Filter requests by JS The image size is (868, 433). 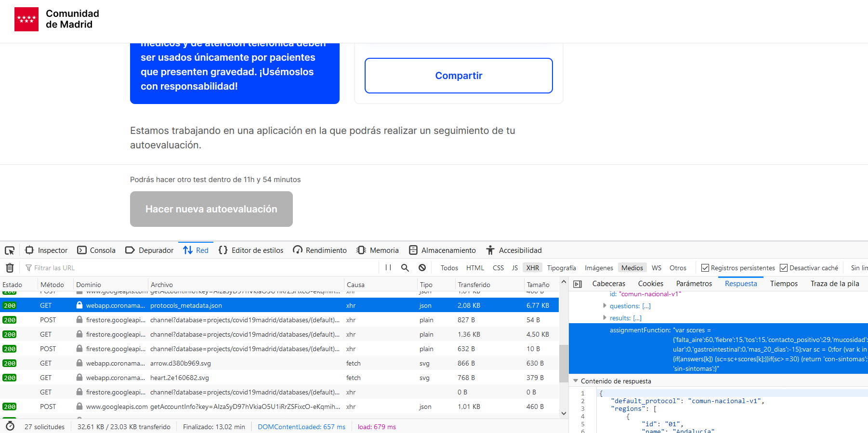pos(515,268)
